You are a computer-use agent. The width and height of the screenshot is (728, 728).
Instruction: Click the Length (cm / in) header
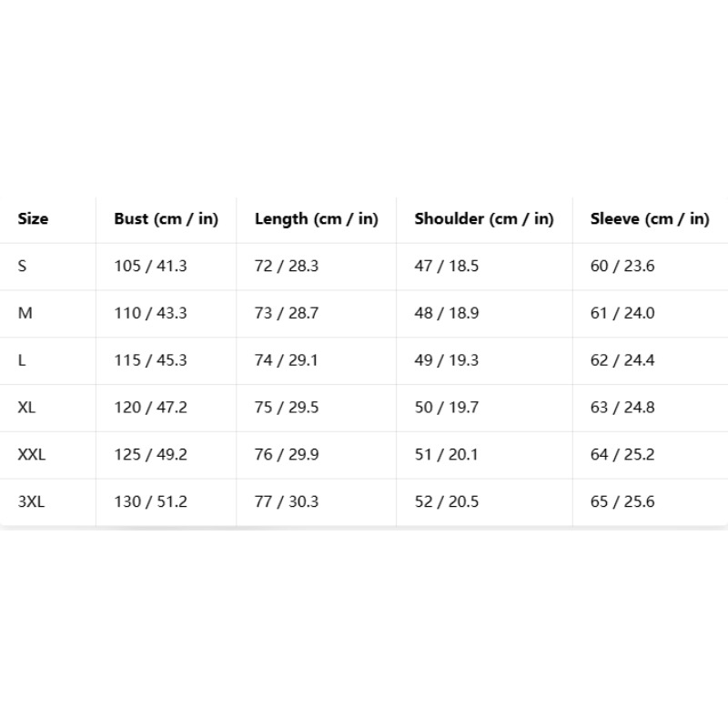click(317, 219)
